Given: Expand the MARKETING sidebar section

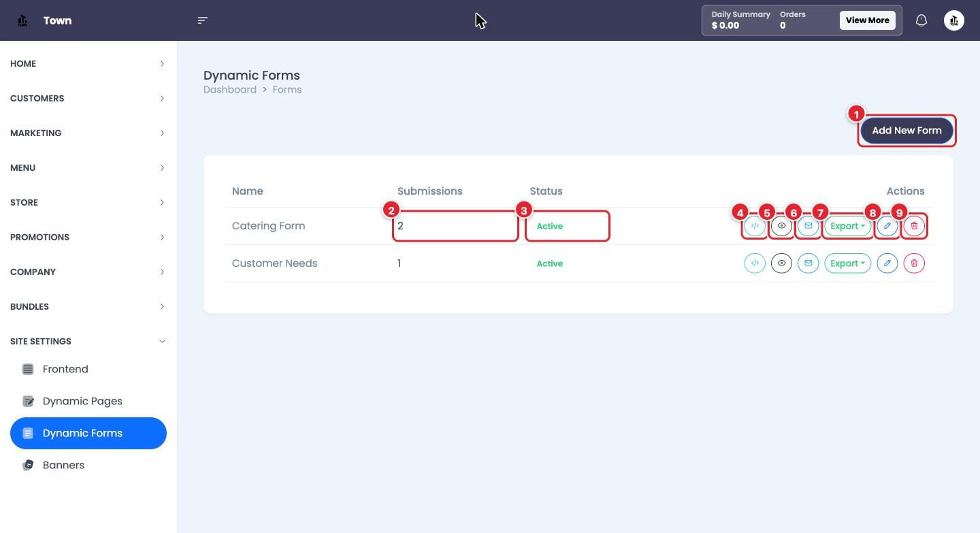Looking at the screenshot, I should click(88, 133).
